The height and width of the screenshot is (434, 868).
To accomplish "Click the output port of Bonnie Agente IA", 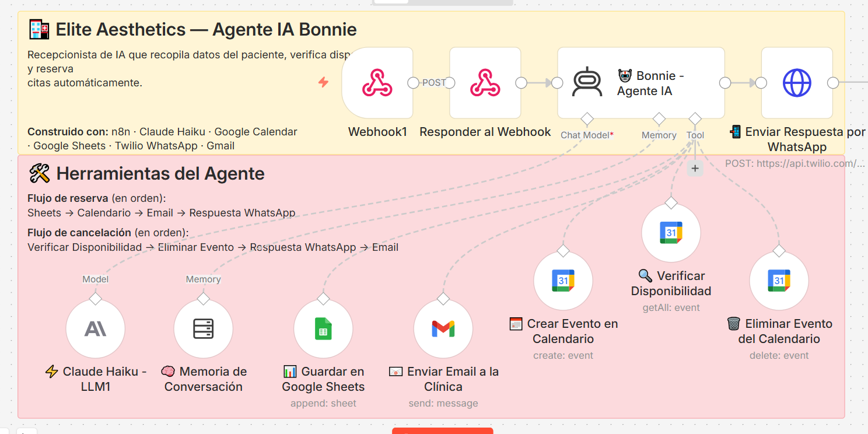I will (x=725, y=83).
